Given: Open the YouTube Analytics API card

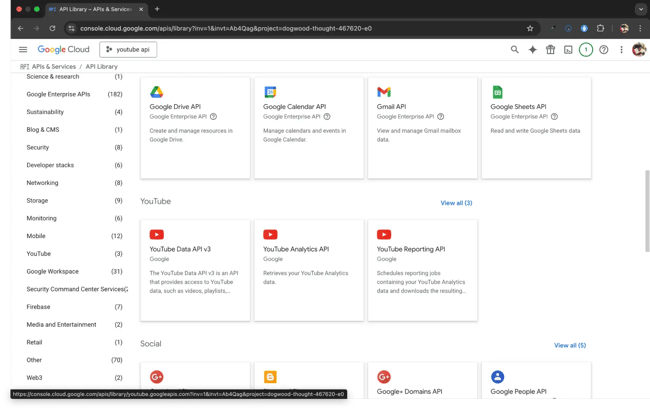Looking at the screenshot, I should 309,270.
